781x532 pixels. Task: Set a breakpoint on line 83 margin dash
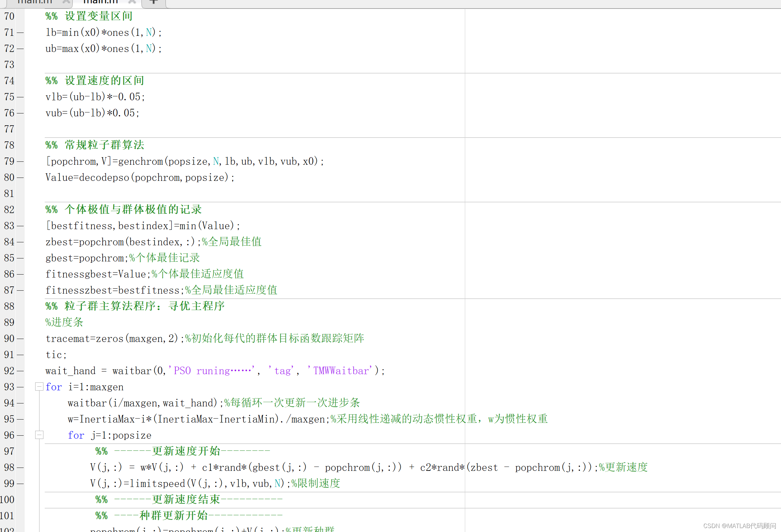[21, 225]
